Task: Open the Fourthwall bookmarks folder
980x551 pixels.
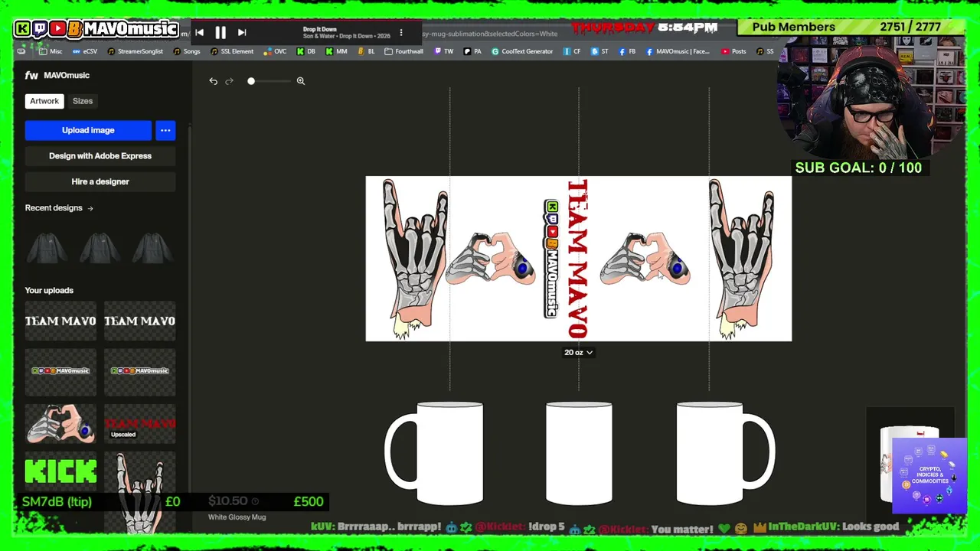Action: pyautogui.click(x=403, y=51)
